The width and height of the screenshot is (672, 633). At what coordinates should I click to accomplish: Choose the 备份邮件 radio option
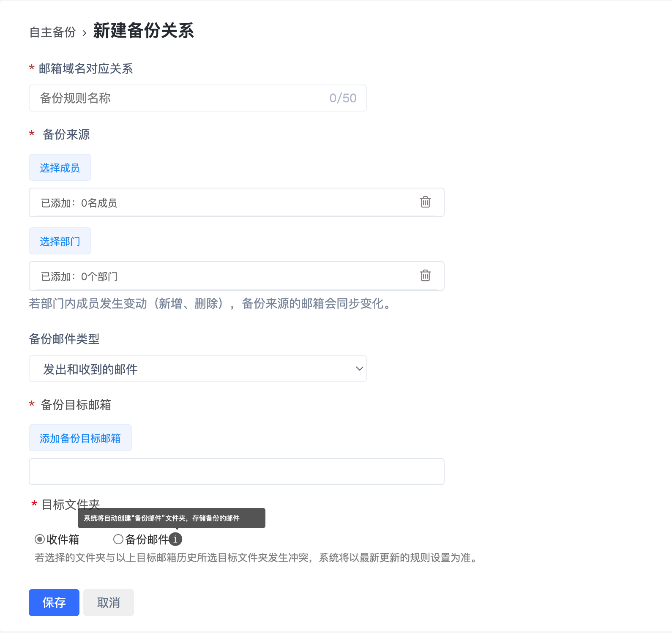118,539
